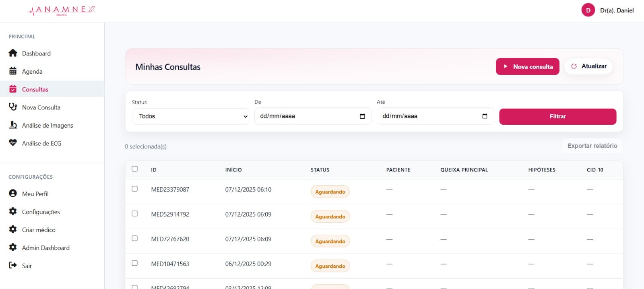Click the STATUS column header
This screenshot has width=644, height=289.
tap(320, 169)
